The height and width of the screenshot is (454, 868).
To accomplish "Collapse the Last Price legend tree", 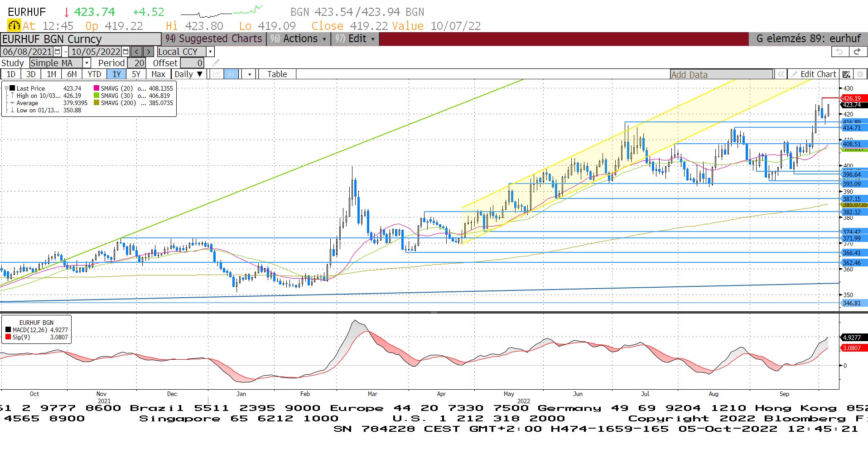I will pos(6,88).
